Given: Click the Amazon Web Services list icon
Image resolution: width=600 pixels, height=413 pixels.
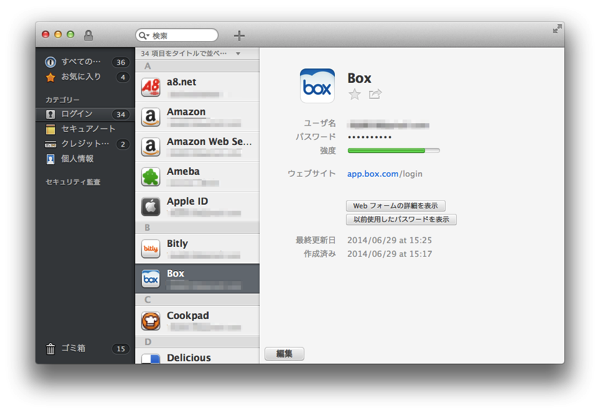Looking at the screenshot, I should click(151, 147).
